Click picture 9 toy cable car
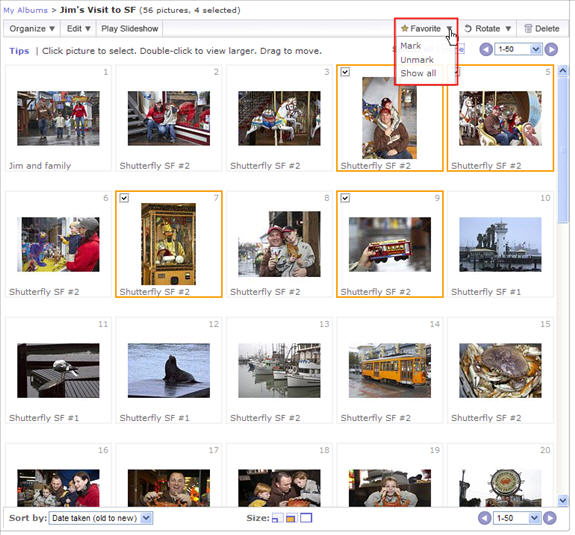575x535 pixels. 390,244
